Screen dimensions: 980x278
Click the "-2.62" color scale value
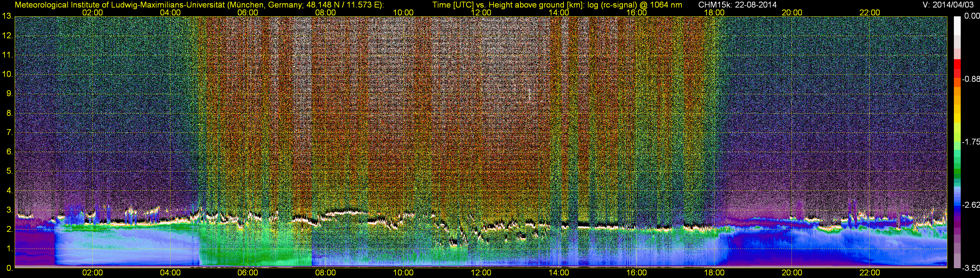pos(971,205)
